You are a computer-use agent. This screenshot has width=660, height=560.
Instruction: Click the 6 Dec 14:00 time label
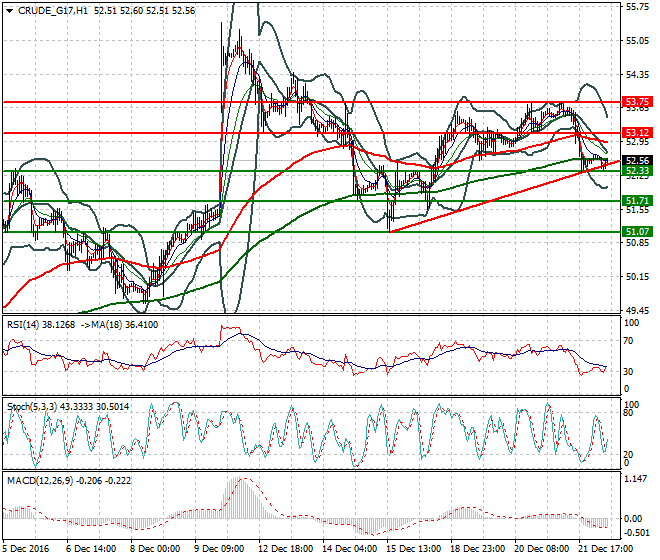tap(91, 549)
